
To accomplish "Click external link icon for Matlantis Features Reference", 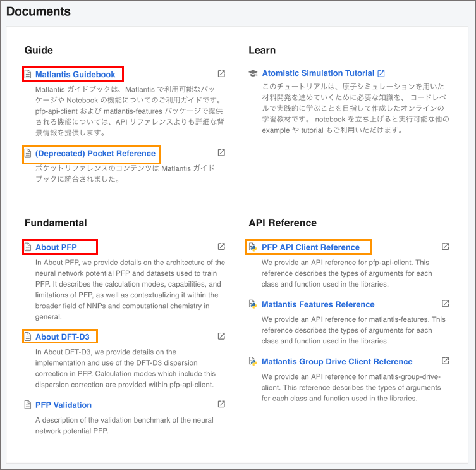I will (x=445, y=304).
